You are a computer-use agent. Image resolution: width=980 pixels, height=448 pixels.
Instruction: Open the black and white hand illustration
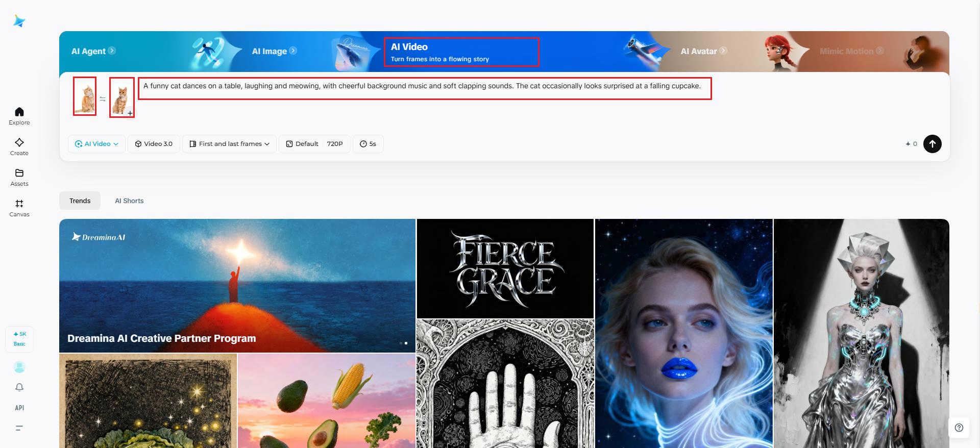coord(505,384)
